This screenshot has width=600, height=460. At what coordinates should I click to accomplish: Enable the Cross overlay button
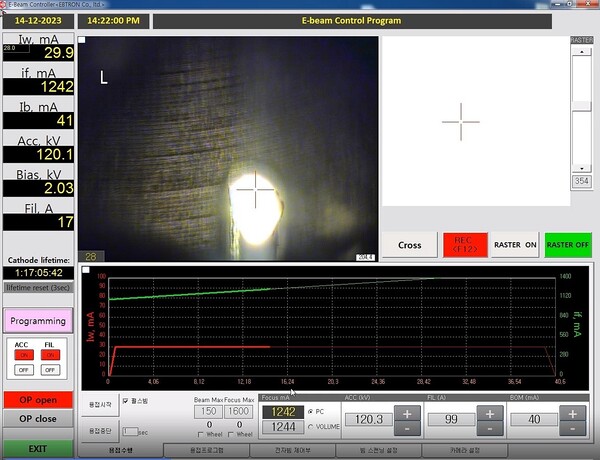tap(410, 245)
